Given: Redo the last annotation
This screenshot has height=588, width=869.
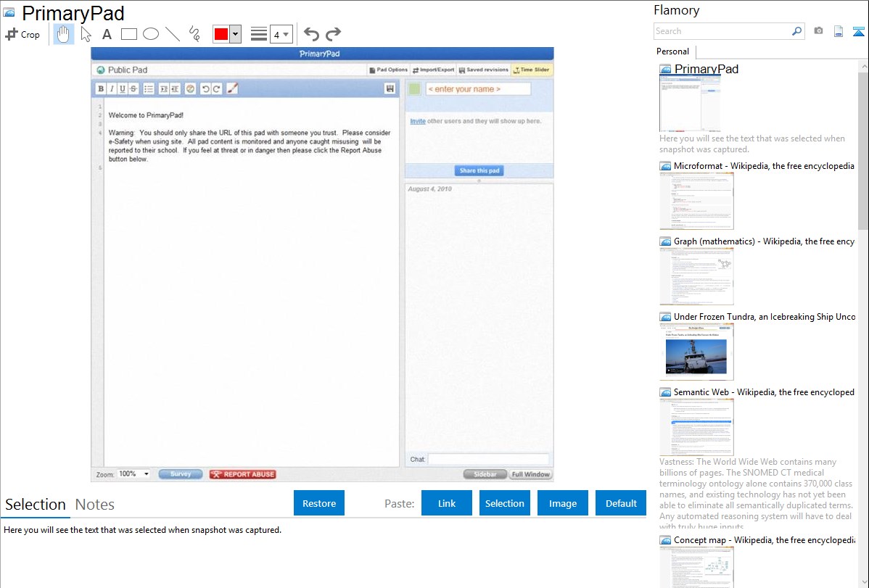Looking at the screenshot, I should click(333, 34).
